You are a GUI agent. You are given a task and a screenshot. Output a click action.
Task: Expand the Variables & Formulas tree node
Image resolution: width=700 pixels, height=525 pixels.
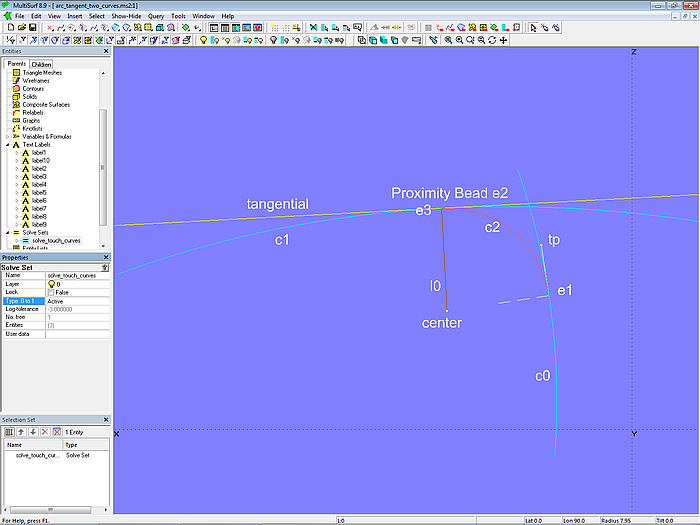click(x=7, y=136)
